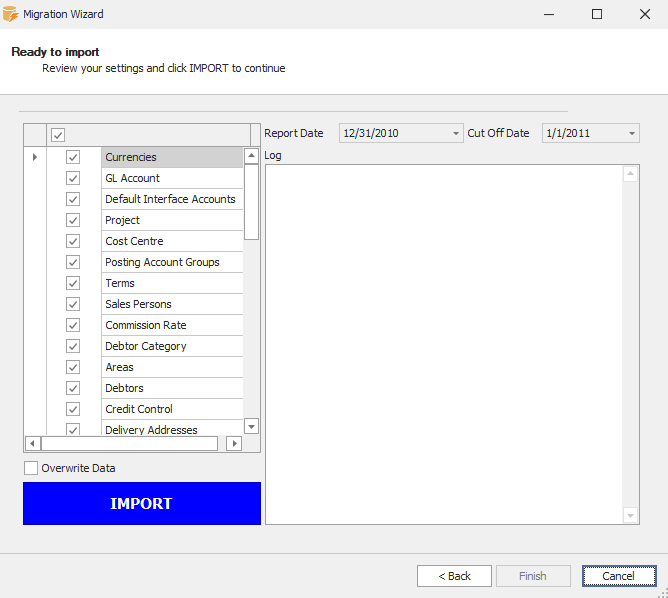
Task: Maximize the Migration Wizard window
Action: pyautogui.click(x=597, y=14)
